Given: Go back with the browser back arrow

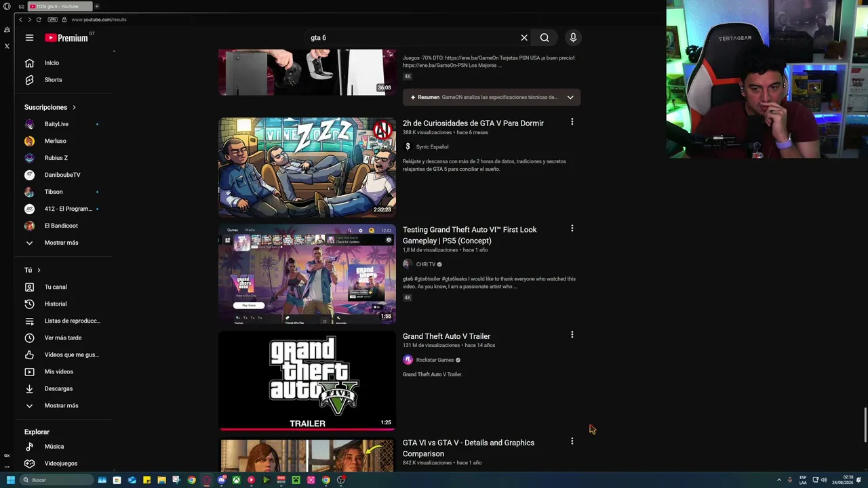Looking at the screenshot, I should pyautogui.click(x=20, y=20).
